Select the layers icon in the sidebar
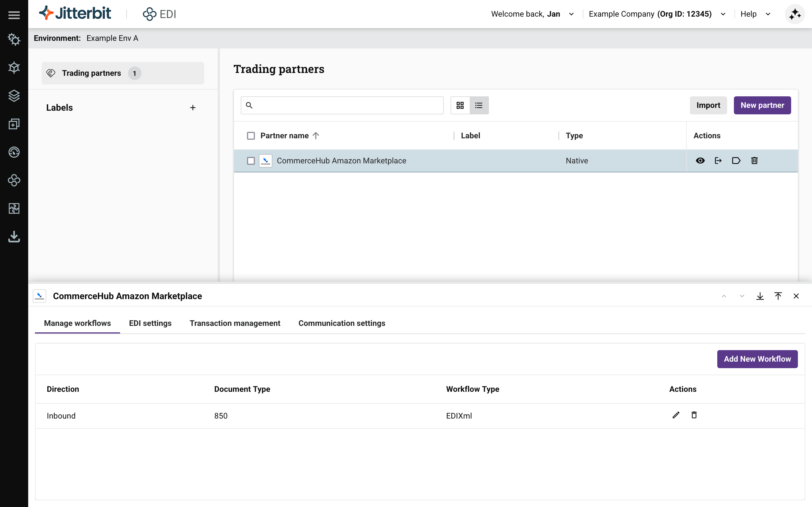 (x=14, y=95)
